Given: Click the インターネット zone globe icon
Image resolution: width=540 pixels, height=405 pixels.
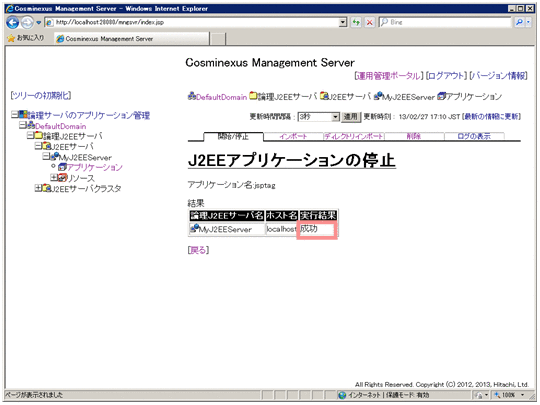Looking at the screenshot, I should point(342,395).
